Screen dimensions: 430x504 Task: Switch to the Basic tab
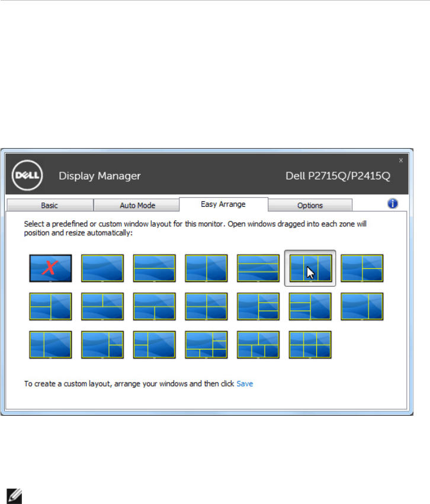[x=50, y=205]
